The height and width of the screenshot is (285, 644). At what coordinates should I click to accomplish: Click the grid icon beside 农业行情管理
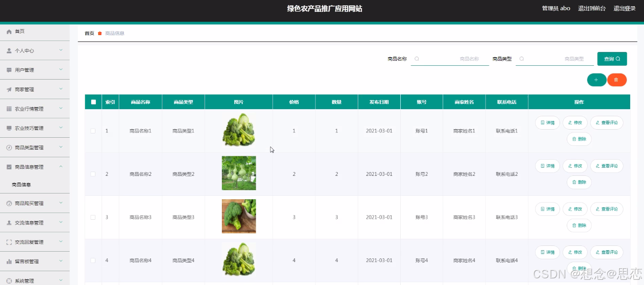9,109
